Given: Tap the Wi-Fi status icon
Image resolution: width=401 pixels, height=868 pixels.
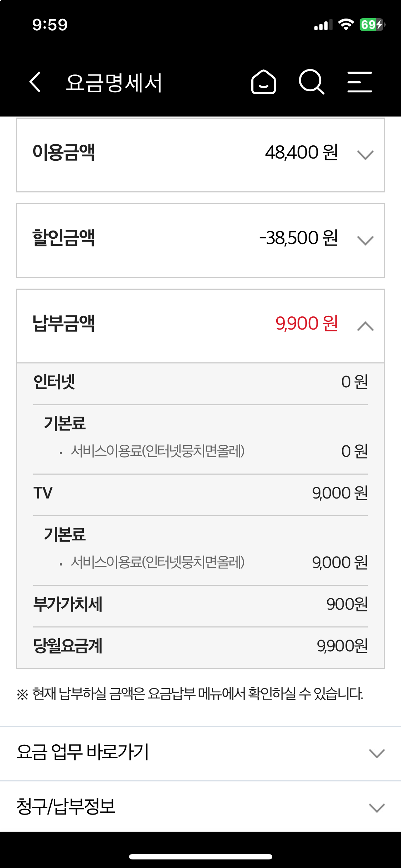Looking at the screenshot, I should [x=345, y=25].
